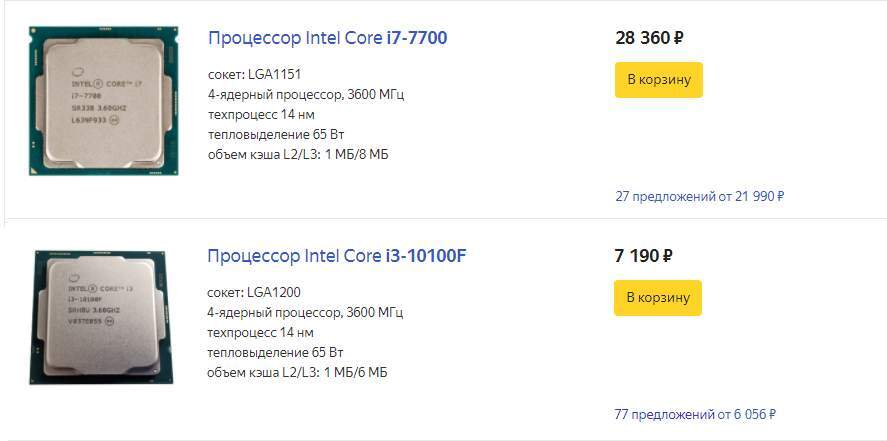Select the i3-10100F 4-ядерный процессор spec line
Screen dimensions: 887x441
305,313
